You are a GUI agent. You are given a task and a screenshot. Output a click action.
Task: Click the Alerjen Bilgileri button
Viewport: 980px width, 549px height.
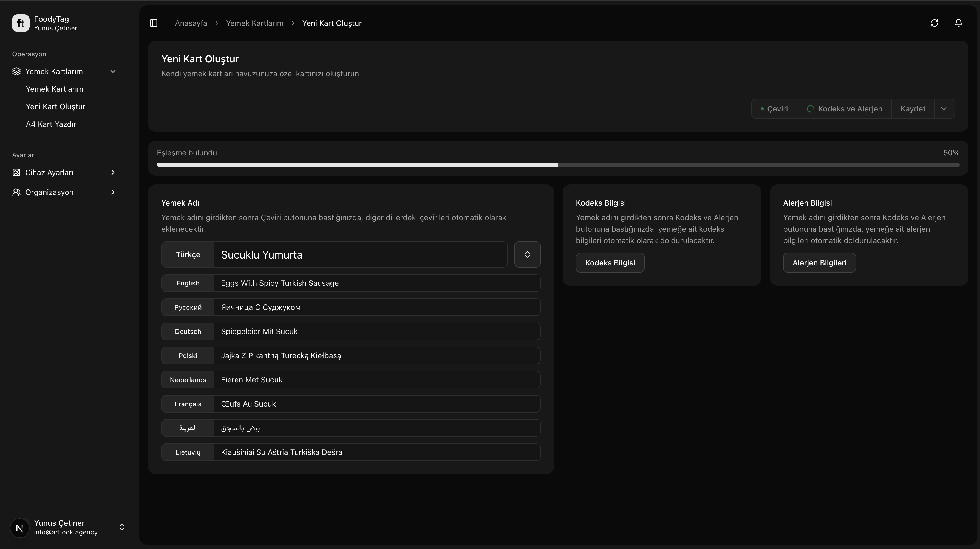coord(819,263)
